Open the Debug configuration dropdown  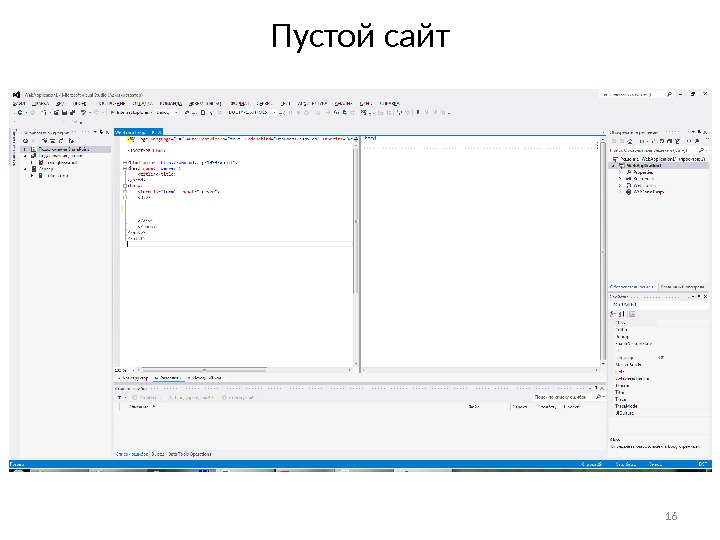click(x=167, y=112)
